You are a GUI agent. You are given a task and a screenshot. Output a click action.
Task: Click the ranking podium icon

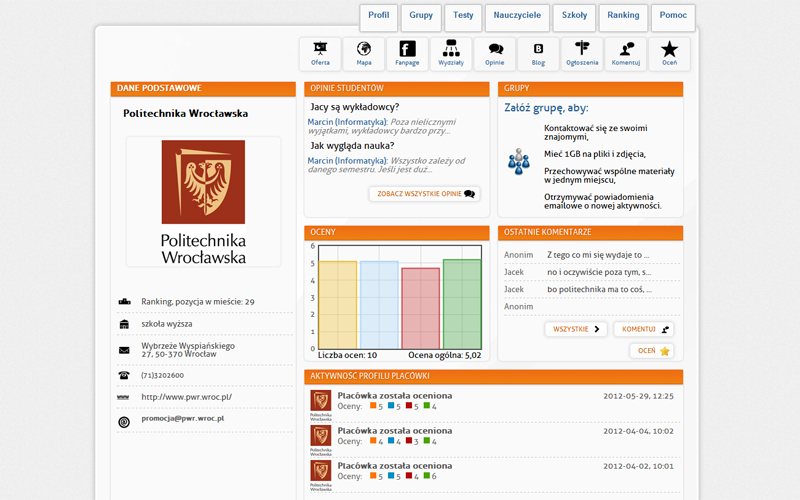(x=124, y=302)
